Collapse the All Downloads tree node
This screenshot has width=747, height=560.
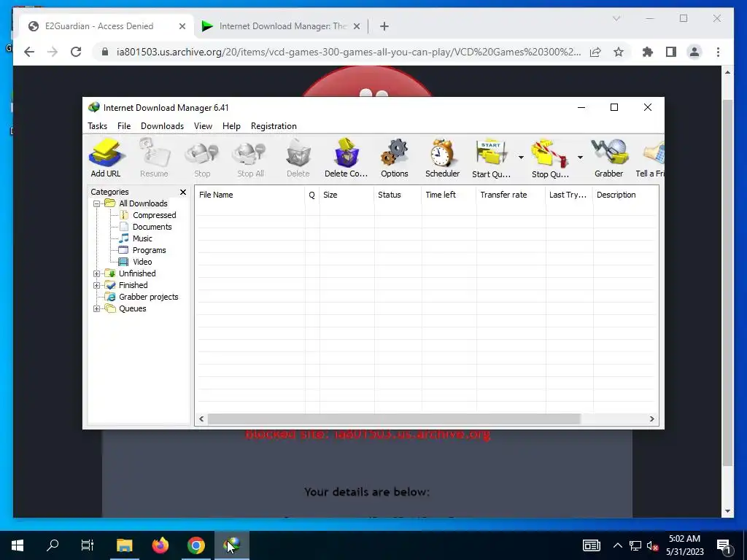pos(97,204)
